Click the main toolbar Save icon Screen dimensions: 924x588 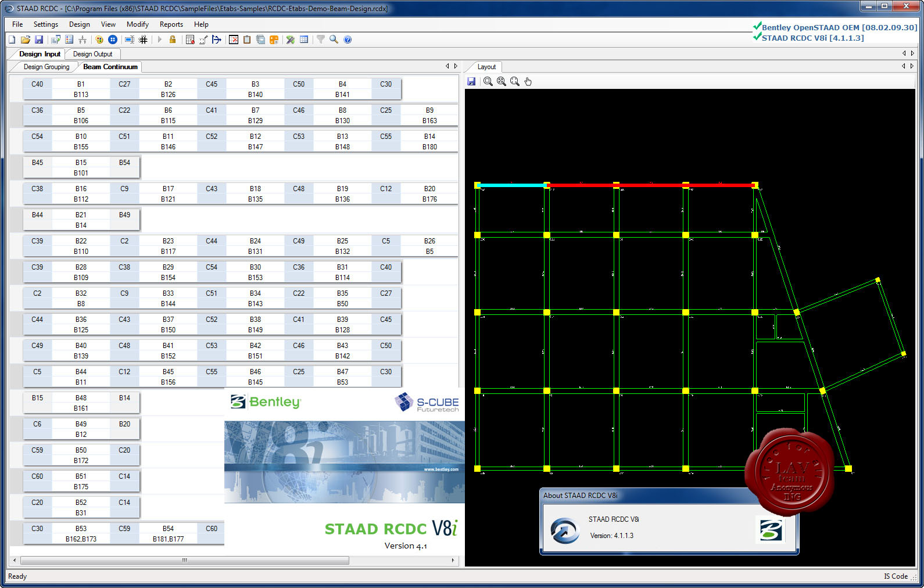[39, 40]
